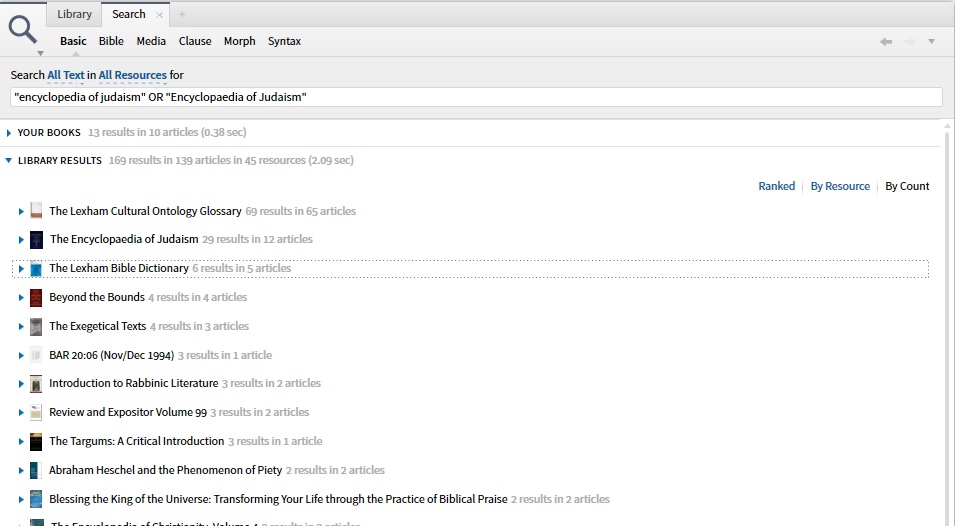Image resolution: width=955 pixels, height=526 pixels.
Task: Expand The Exegetical Texts results
Action: 21,326
